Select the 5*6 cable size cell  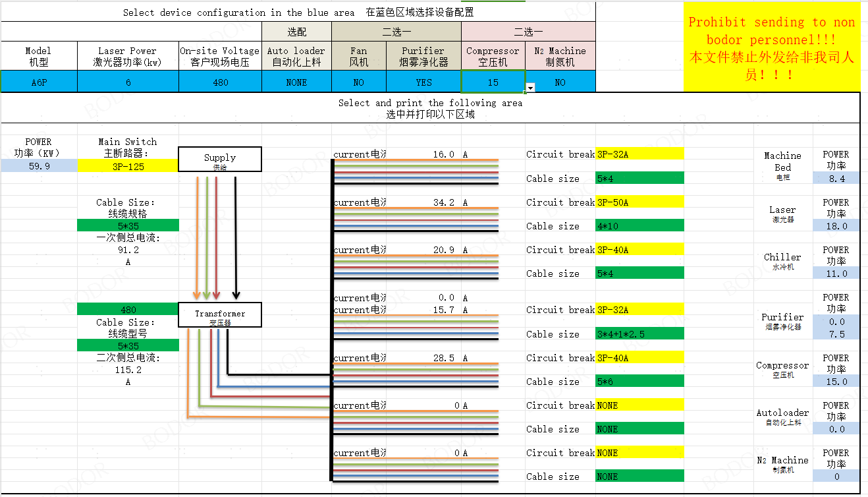[x=639, y=382]
